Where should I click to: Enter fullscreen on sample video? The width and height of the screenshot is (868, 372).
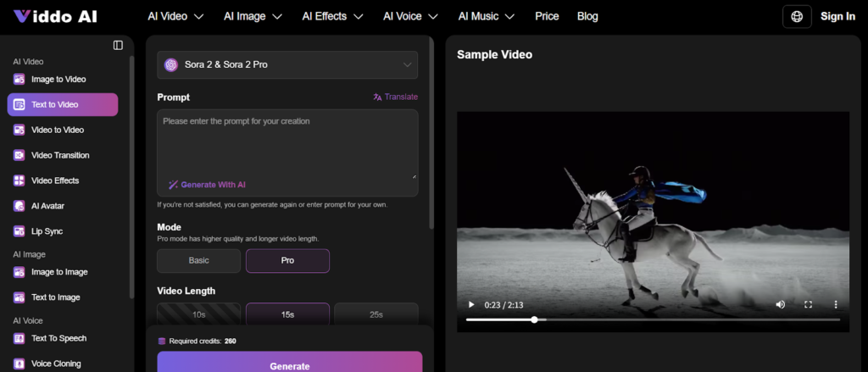coord(808,304)
